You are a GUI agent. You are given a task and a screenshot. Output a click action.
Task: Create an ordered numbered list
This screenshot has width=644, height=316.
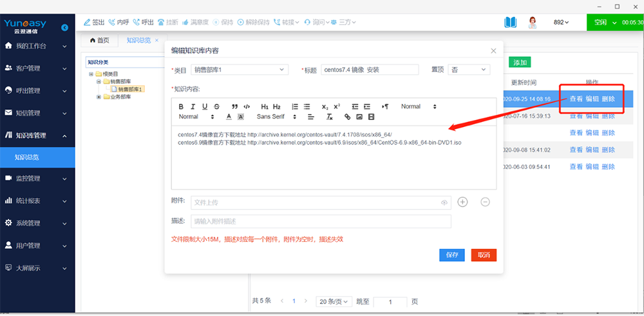[x=295, y=106]
